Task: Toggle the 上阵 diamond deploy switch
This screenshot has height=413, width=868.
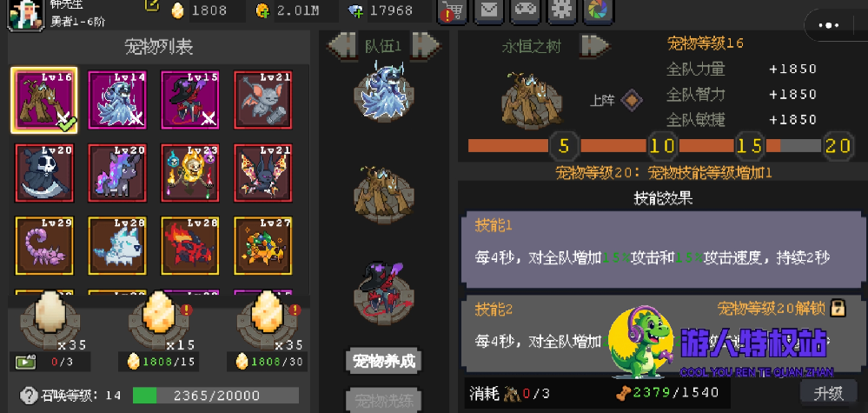Action: [x=632, y=101]
